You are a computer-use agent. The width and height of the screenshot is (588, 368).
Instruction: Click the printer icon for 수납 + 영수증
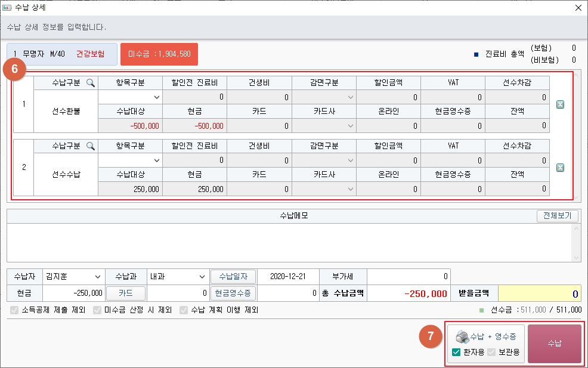point(462,336)
